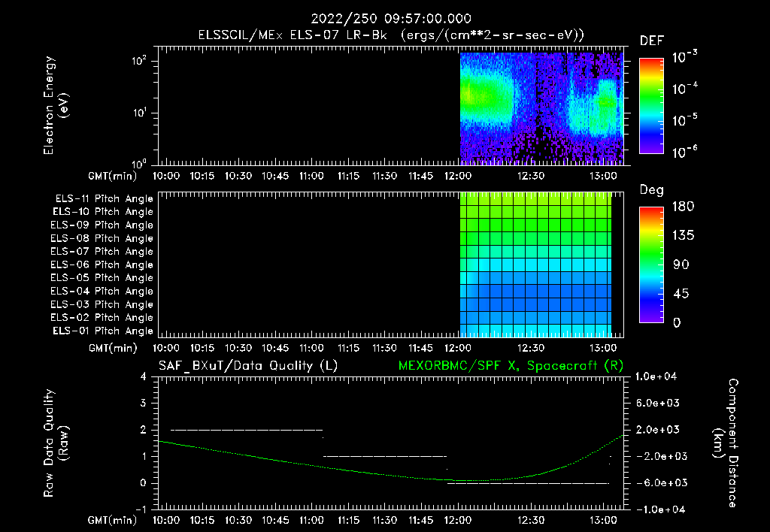Select the ELS-09 Pitch Angle row label

click(x=102, y=225)
